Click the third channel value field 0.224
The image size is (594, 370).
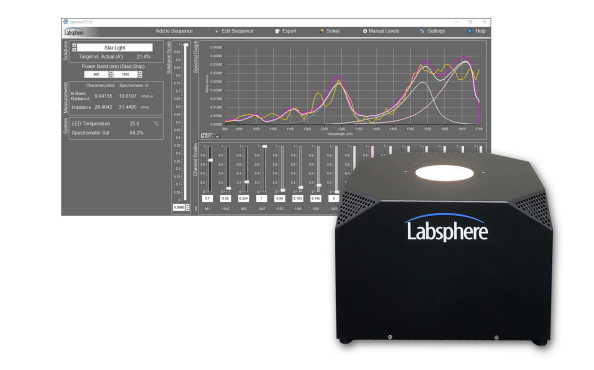click(243, 198)
